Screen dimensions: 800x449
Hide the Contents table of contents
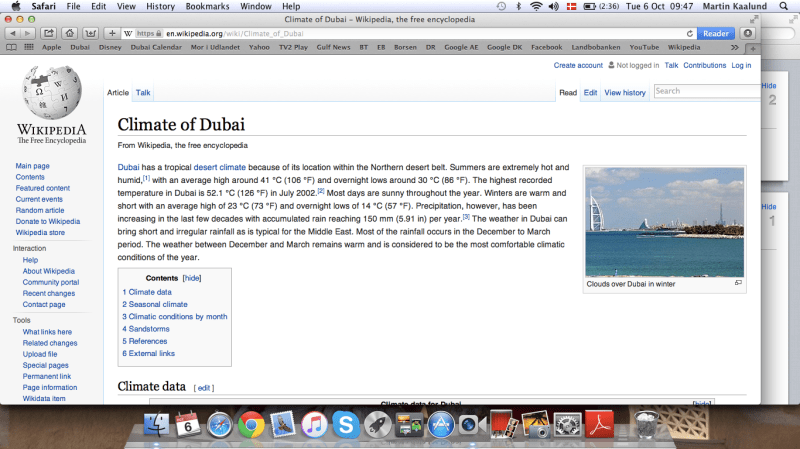(192, 278)
